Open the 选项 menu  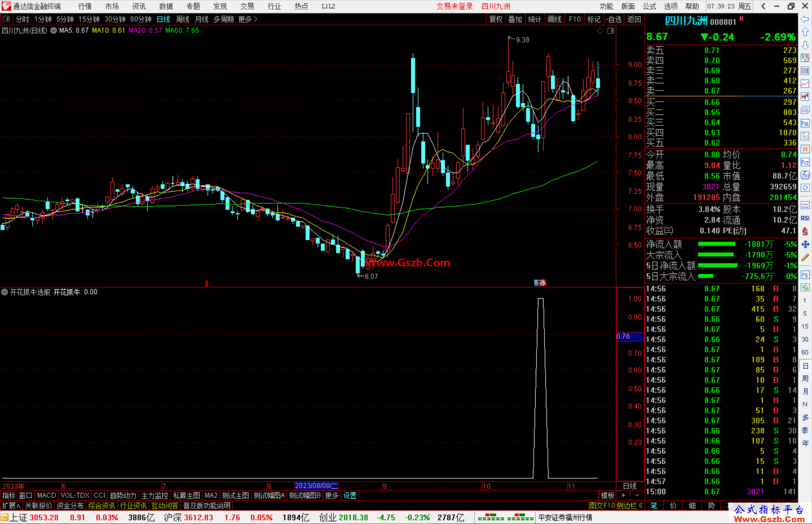click(671, 6)
